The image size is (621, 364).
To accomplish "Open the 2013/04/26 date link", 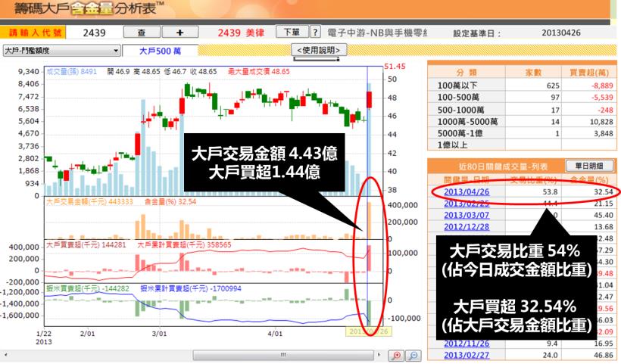I will (467, 192).
